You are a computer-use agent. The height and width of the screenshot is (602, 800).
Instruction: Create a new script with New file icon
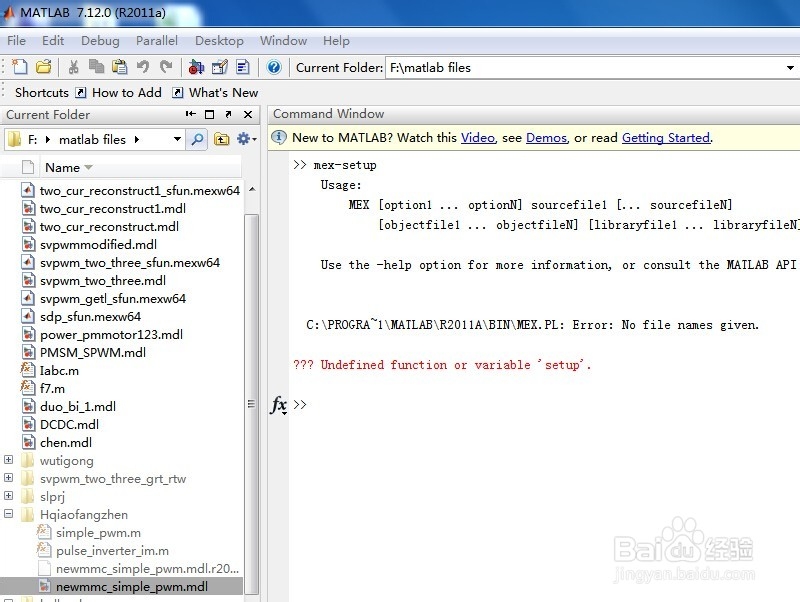[x=20, y=67]
